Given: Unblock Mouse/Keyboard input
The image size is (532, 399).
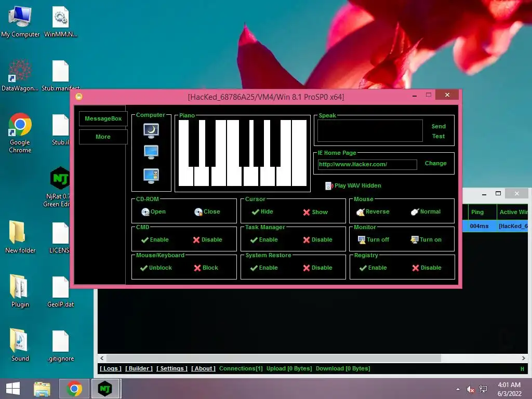Looking at the screenshot, I should [x=156, y=268].
